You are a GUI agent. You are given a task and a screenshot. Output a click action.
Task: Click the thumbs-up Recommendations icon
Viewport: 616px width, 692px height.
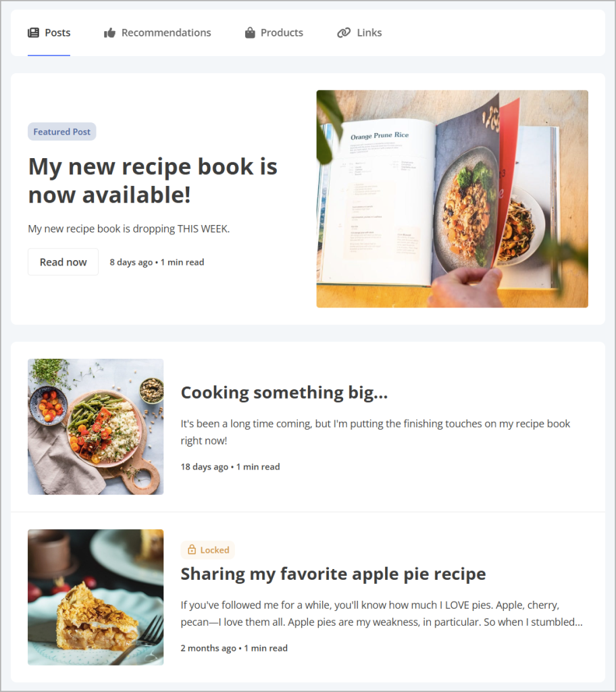109,32
